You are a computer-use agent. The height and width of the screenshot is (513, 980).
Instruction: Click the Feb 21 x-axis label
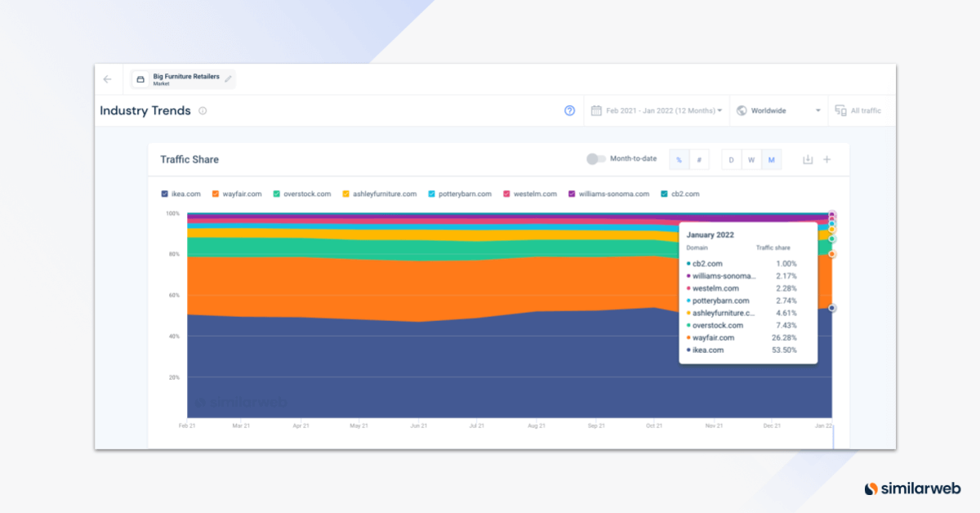click(187, 426)
